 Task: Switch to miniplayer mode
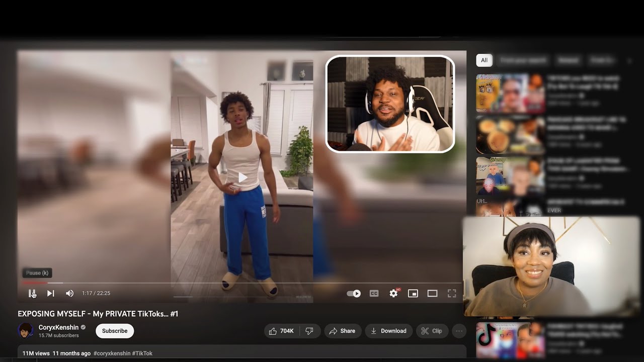click(x=413, y=294)
